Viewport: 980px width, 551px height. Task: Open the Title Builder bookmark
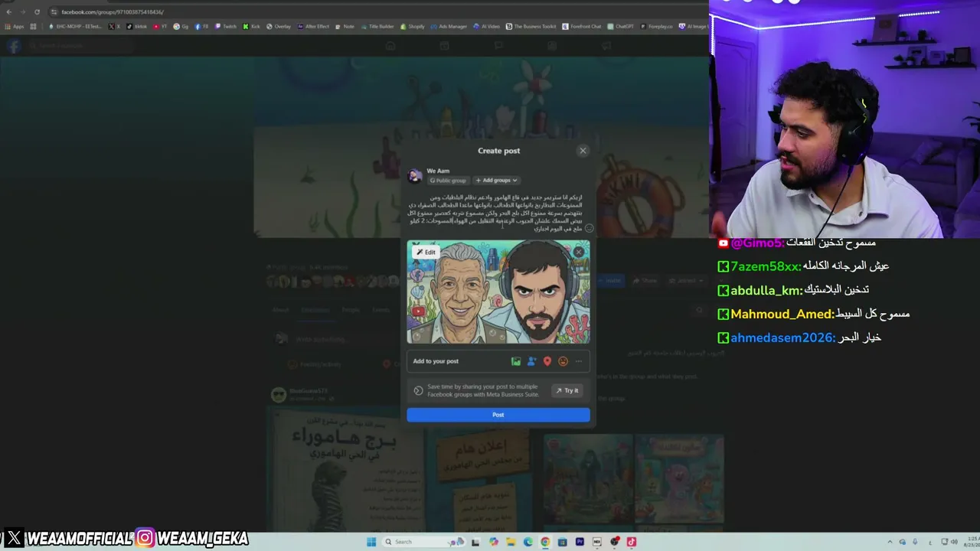coord(377,26)
